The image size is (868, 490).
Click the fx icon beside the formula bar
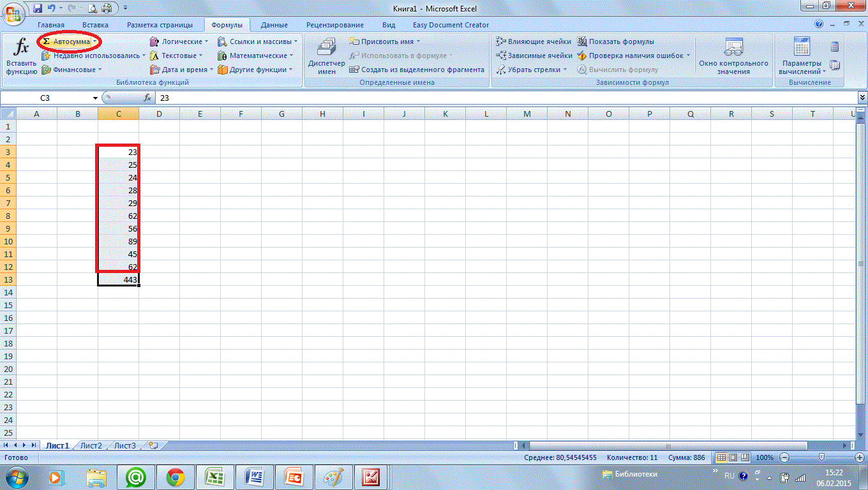pyautogui.click(x=147, y=98)
